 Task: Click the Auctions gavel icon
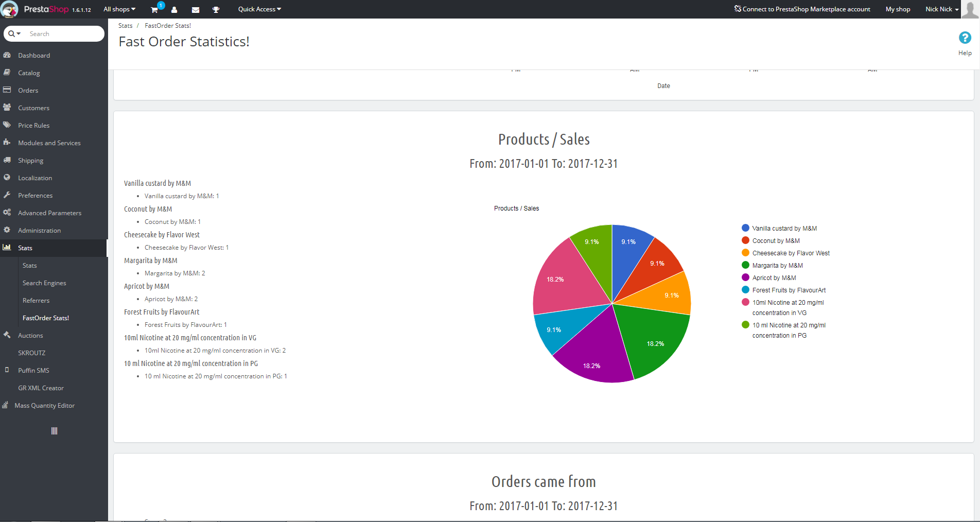(x=7, y=335)
